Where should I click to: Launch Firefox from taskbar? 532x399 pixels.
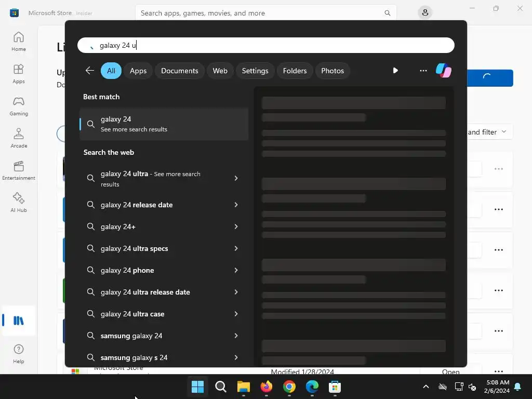click(x=267, y=387)
